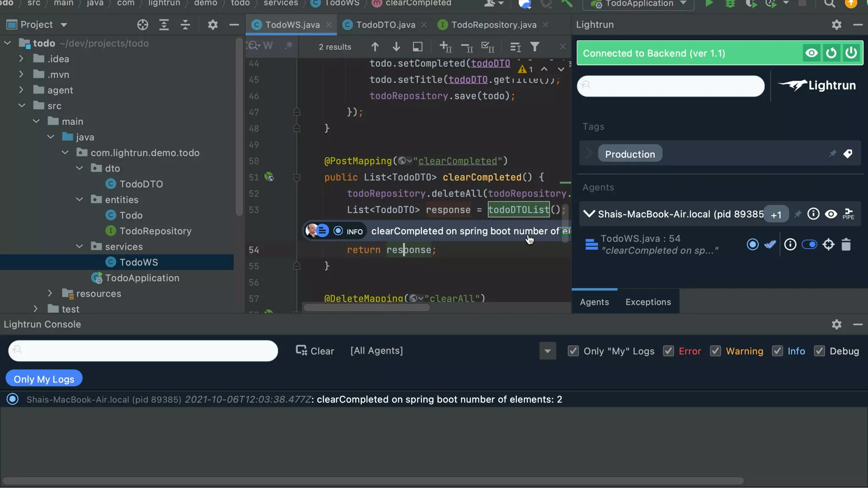
Task: Open the Exceptions tab in Lightrun
Action: 648,302
